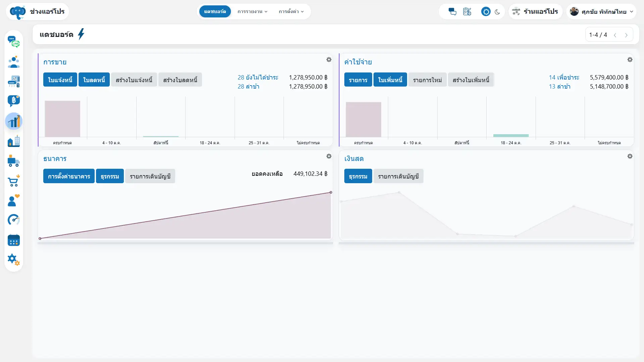Open the baht sales chat sidebar icon
This screenshot has height=362, width=644.
coord(14,101)
